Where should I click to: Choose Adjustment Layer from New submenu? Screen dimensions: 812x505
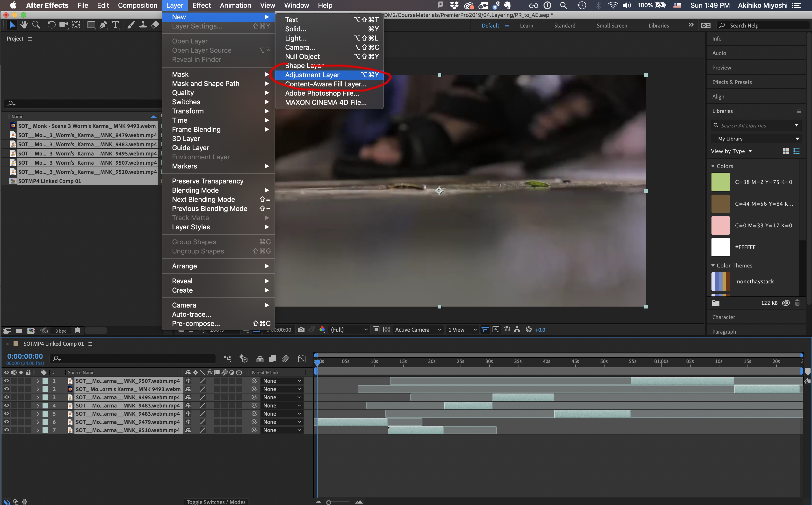pyautogui.click(x=312, y=75)
